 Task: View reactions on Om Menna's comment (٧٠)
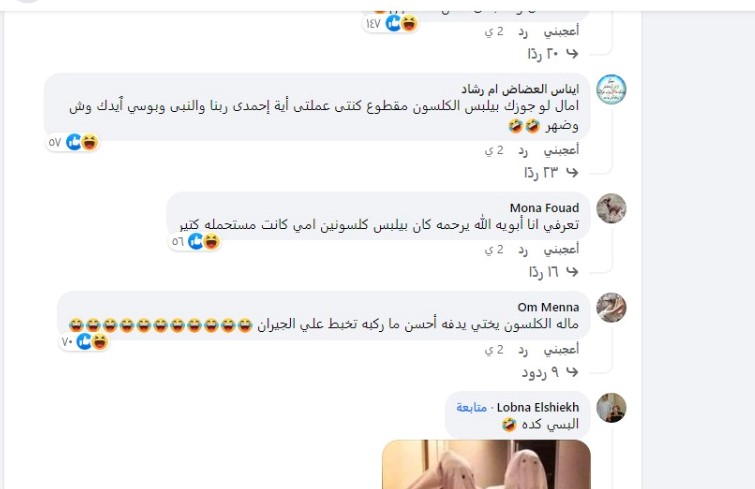[x=84, y=342]
